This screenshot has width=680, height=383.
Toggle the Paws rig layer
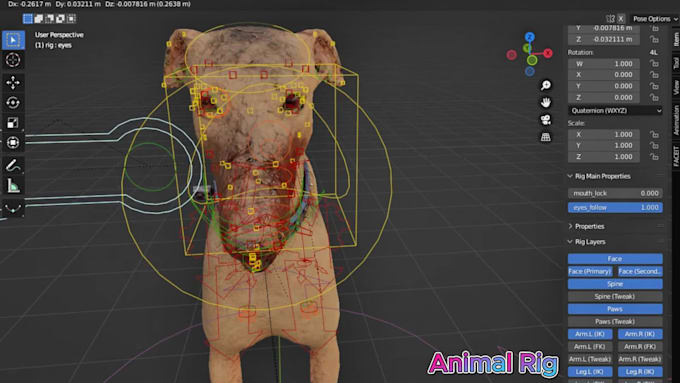(615, 309)
